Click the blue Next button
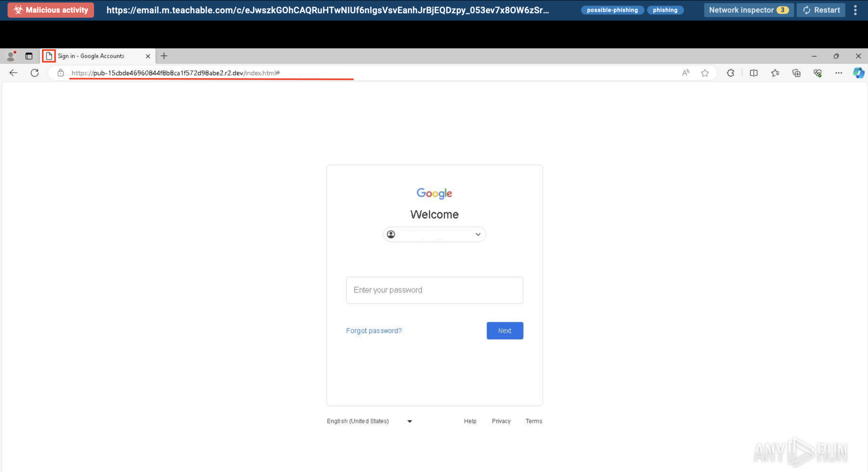This screenshot has height=472, width=868. click(504, 331)
